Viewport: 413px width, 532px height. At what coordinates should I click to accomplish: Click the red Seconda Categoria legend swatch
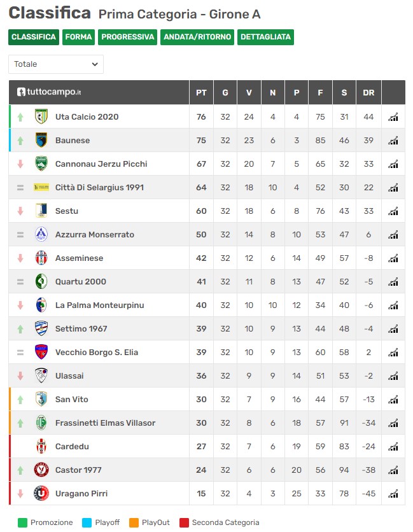(184, 522)
